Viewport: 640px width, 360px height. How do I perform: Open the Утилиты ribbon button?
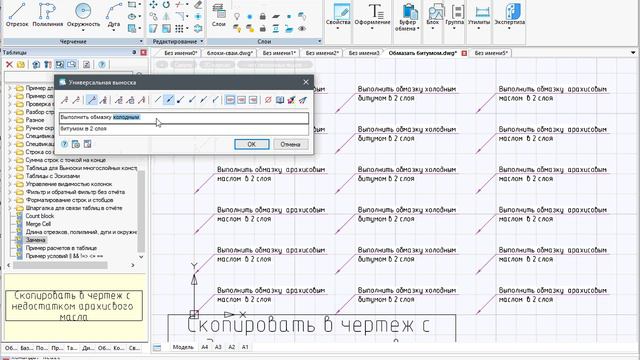coord(479,16)
